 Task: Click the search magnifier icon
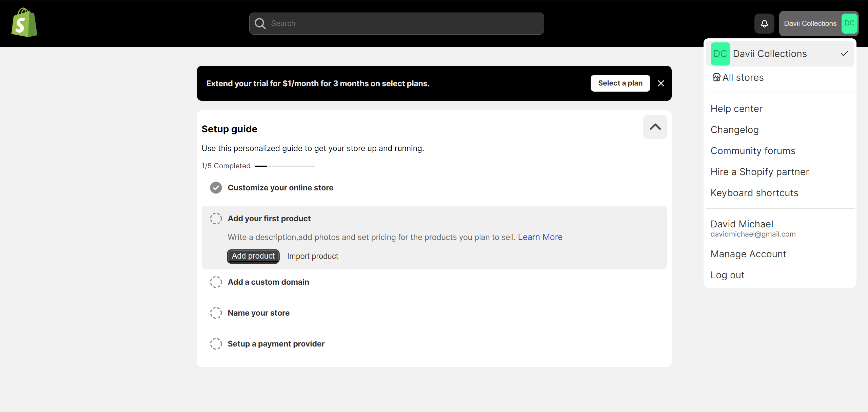coord(260,23)
